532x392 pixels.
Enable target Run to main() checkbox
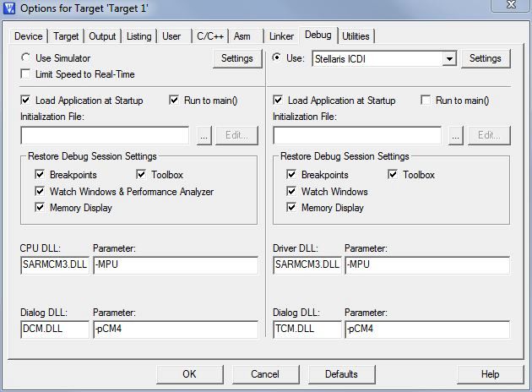(426, 101)
